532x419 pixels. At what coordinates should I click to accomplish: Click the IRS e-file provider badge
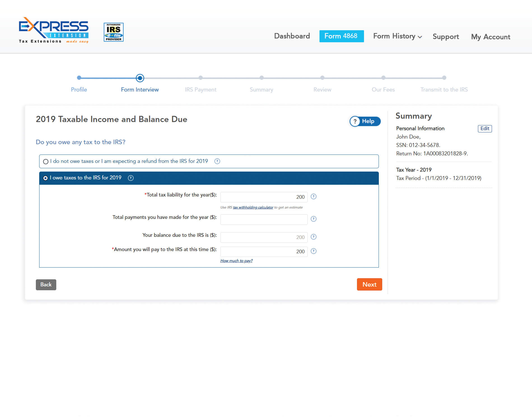tap(113, 32)
